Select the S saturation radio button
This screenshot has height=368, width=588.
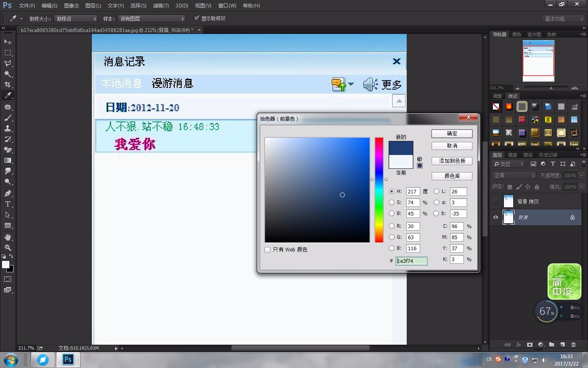pyautogui.click(x=392, y=202)
